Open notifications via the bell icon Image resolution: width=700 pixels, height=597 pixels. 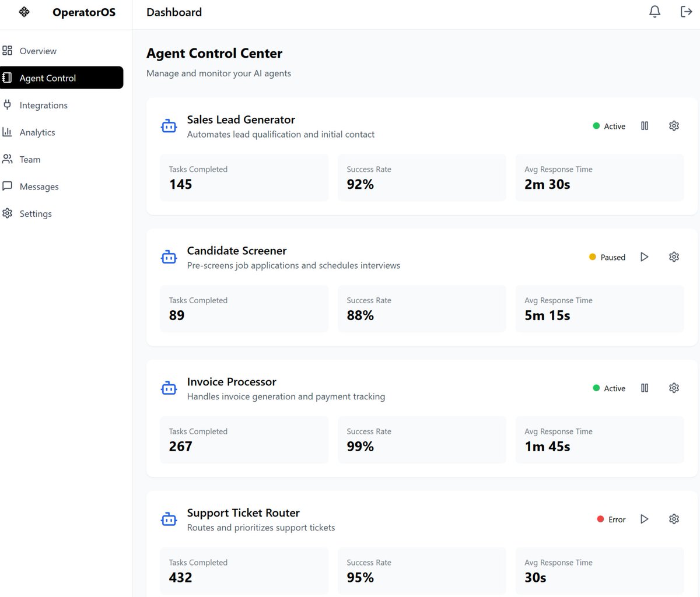[x=654, y=11]
